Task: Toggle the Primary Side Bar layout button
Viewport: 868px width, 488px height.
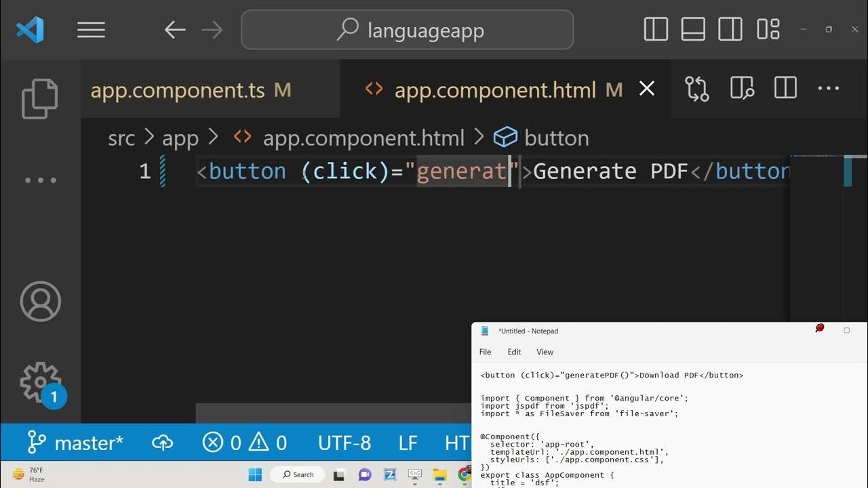Action: coord(656,30)
